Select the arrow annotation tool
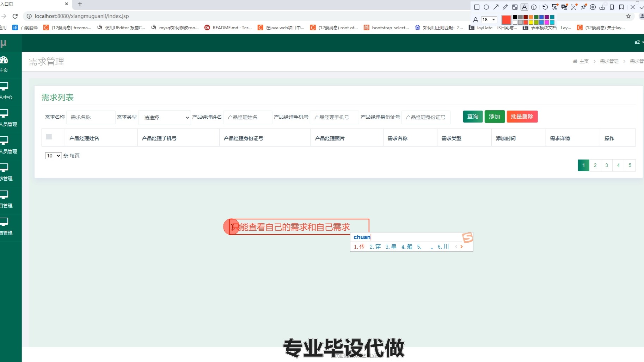Screen dimensions: 644x362 [496, 7]
